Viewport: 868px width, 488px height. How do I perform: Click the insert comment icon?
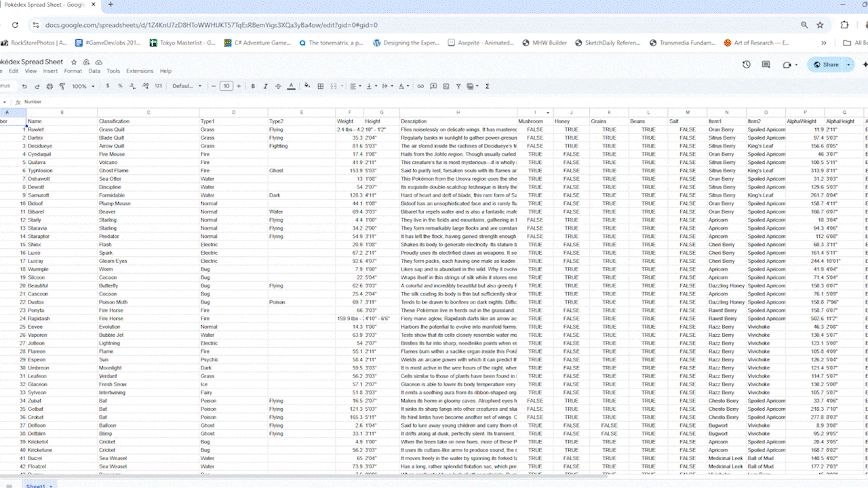433,86
